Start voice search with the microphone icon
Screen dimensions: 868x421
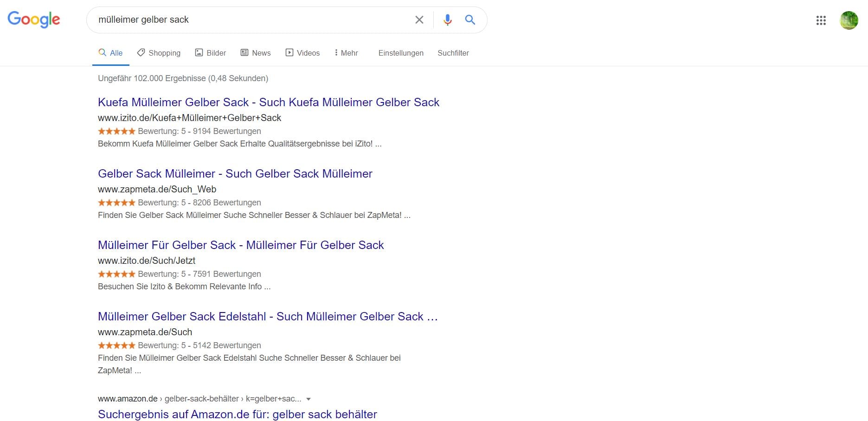click(447, 20)
